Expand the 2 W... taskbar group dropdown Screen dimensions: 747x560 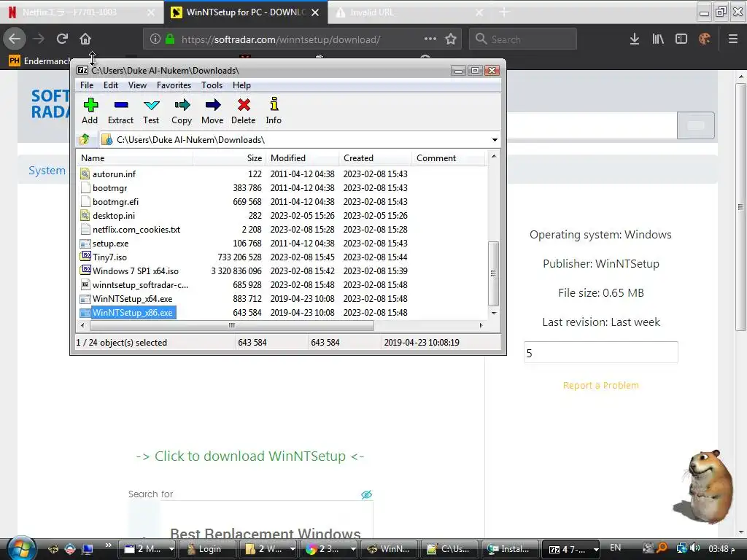tap(293, 549)
